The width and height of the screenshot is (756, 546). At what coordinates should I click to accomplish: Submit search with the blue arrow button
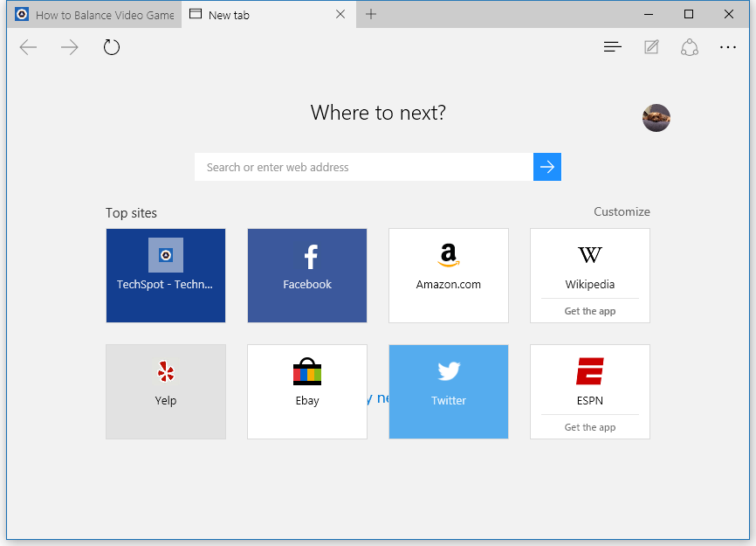[x=547, y=167]
